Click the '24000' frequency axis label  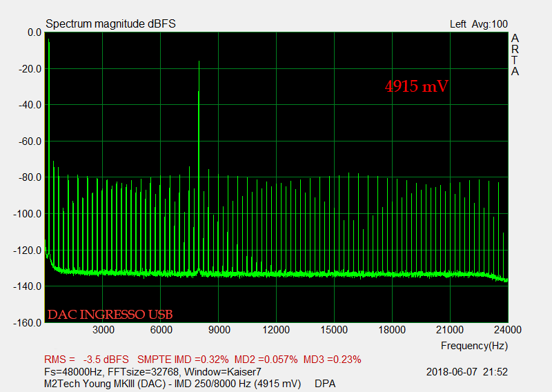pos(508,330)
